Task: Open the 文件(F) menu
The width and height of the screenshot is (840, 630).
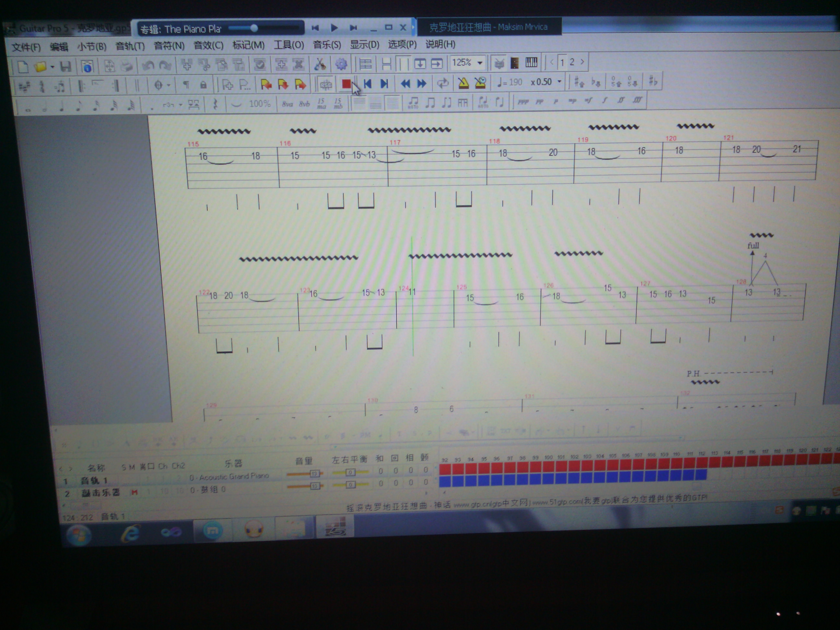Action: pos(26,47)
